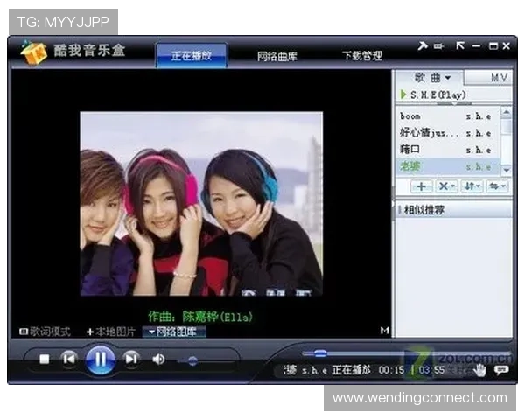Image resolution: width=525 pixels, height=420 pixels.
Task: Click the 网络图库 button
Action: click(x=174, y=332)
